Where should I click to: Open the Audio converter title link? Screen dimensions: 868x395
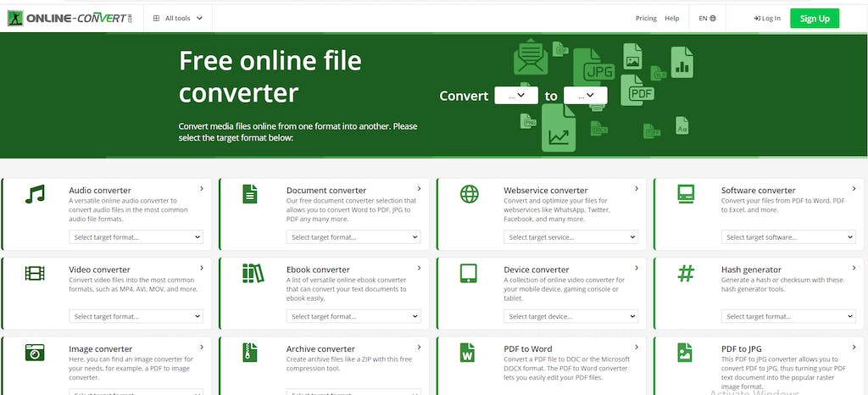[100, 191]
